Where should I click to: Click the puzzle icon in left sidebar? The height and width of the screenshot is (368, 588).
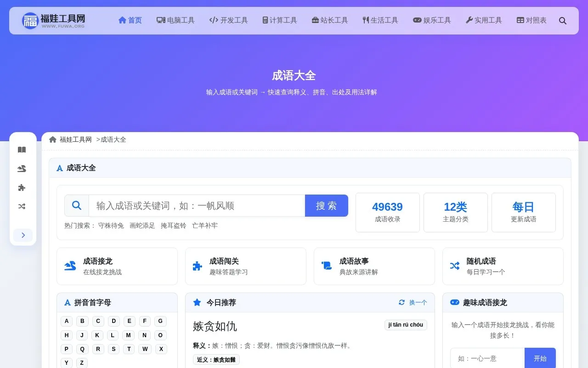tap(22, 188)
